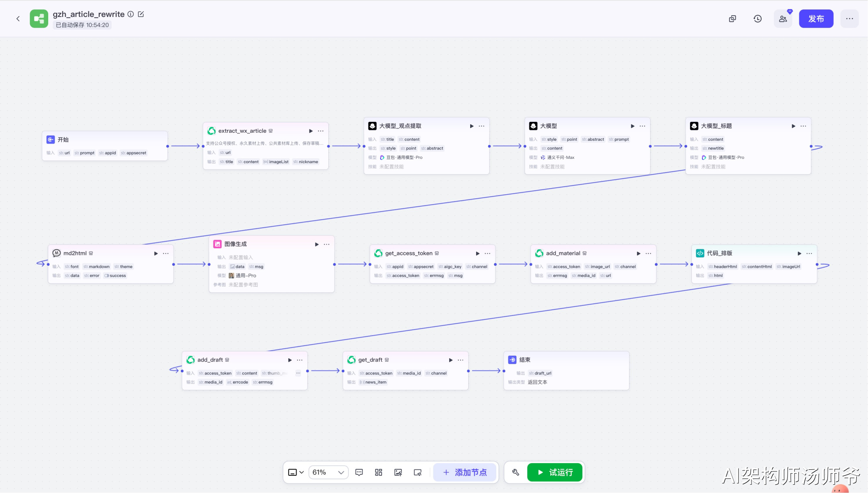The image size is (868, 493).
Task: Run the 图像生成 node play button
Action: click(x=317, y=244)
